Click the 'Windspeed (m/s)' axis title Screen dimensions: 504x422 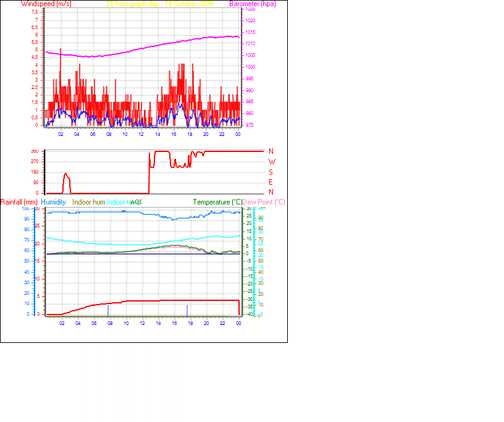point(46,4)
